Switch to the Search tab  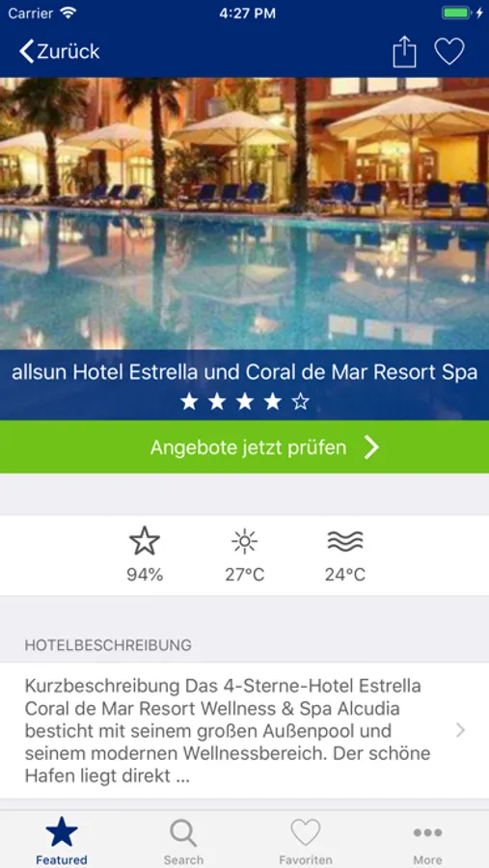click(183, 841)
